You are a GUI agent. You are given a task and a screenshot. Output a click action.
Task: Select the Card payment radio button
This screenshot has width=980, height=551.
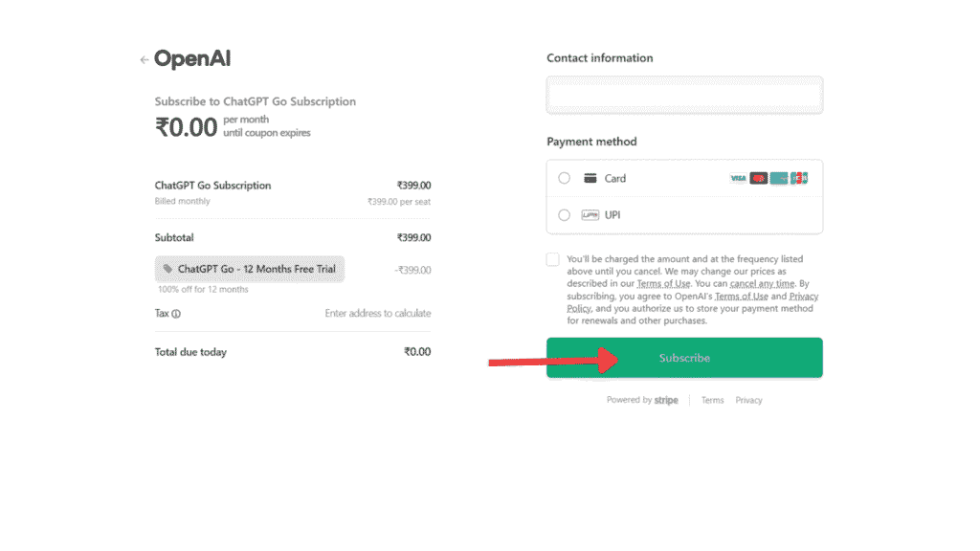coord(564,178)
